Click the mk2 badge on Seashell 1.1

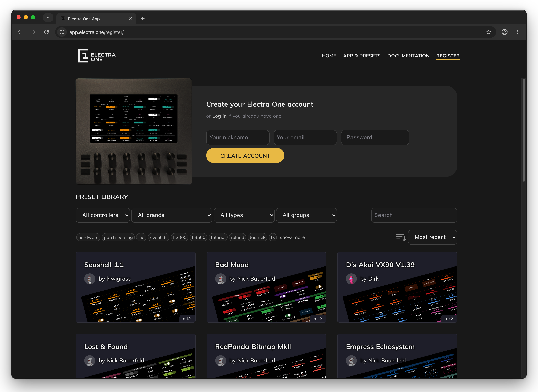point(187,318)
